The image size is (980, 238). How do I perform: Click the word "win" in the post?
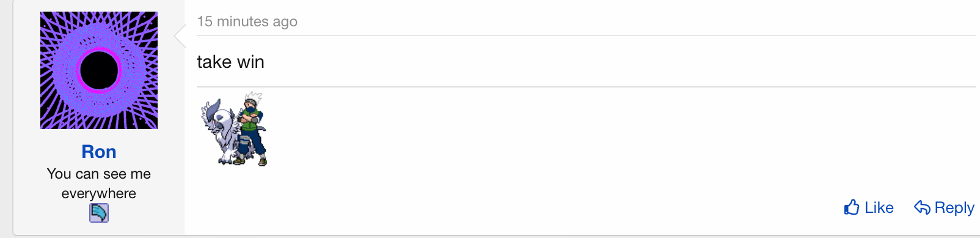pos(250,62)
